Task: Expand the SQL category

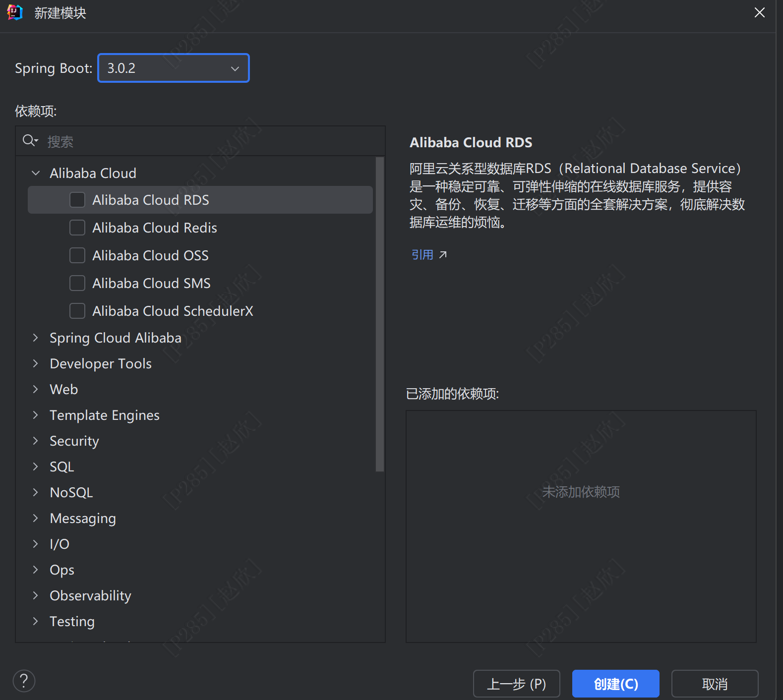Action: pyautogui.click(x=36, y=467)
